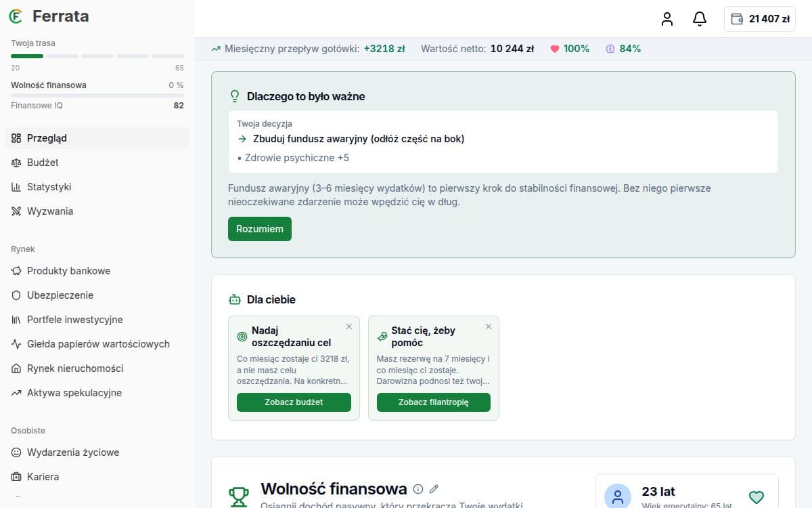Viewport: 812px width, 508px height.
Task: Open the notifications bell
Action: [700, 19]
